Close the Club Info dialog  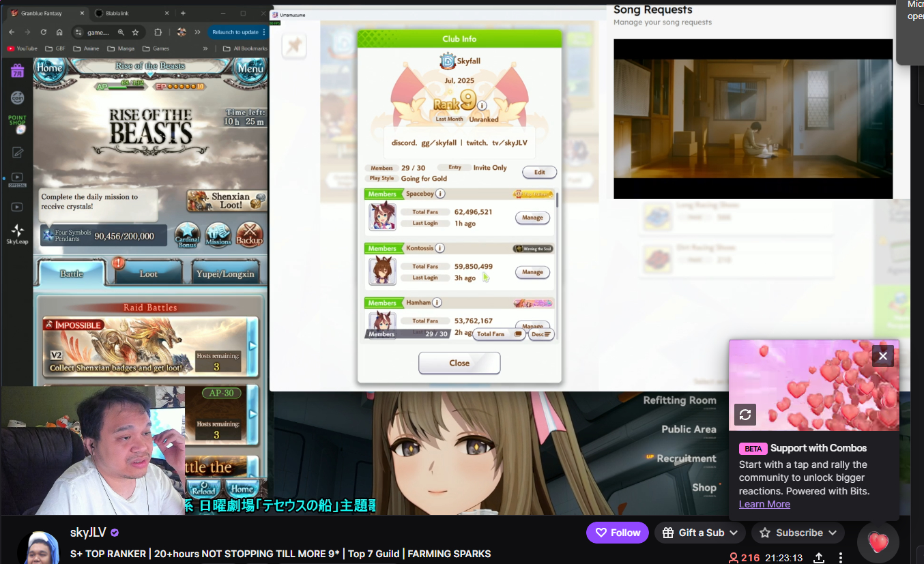tap(459, 363)
